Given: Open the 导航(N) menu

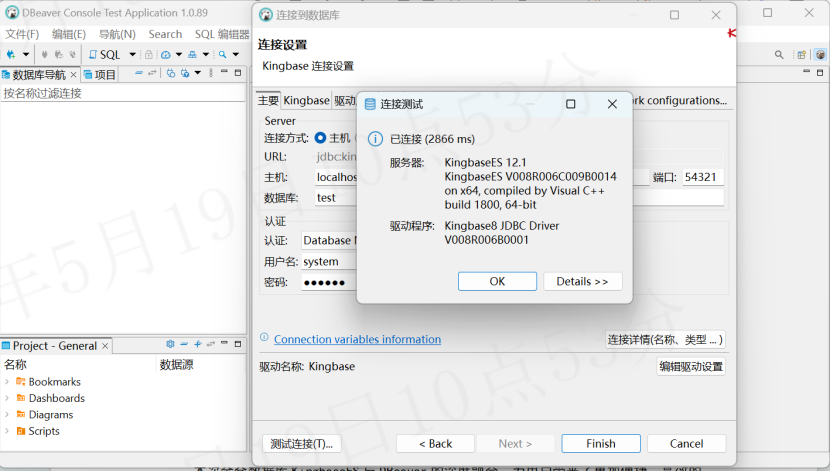Looking at the screenshot, I should (117, 34).
